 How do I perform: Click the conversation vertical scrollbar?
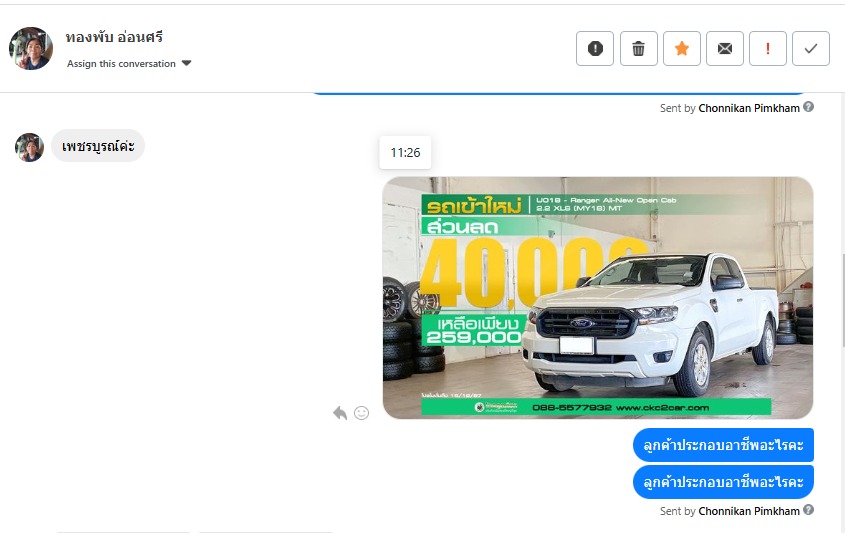(x=842, y=300)
